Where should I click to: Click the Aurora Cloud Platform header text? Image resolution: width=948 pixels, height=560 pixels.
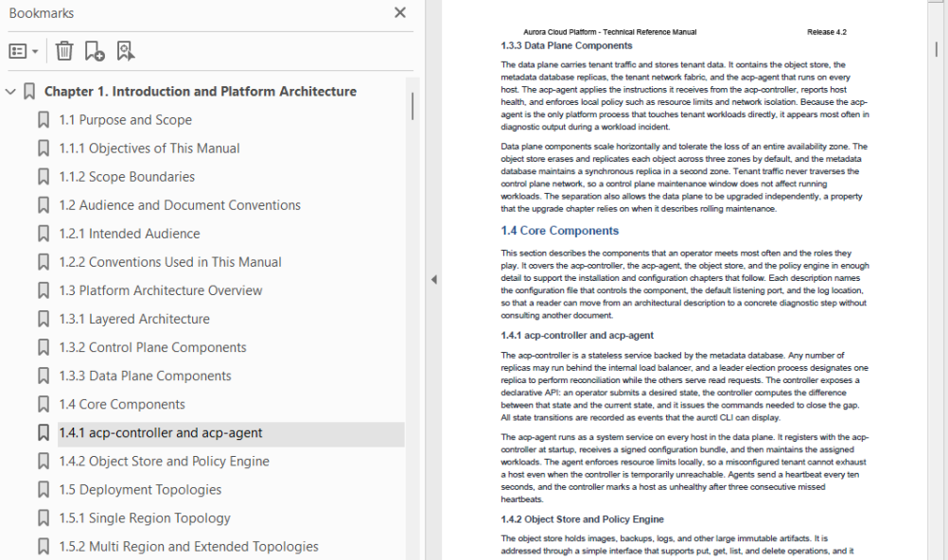pos(609,32)
